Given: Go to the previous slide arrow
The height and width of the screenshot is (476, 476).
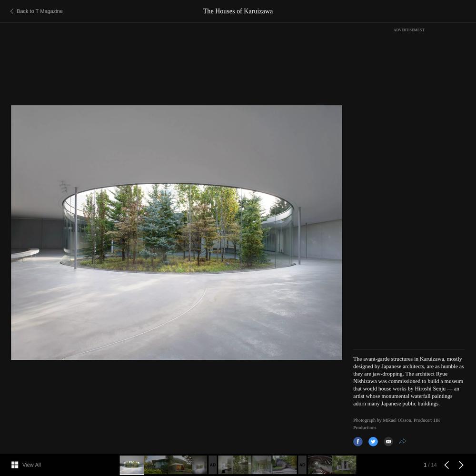Looking at the screenshot, I should point(446,465).
